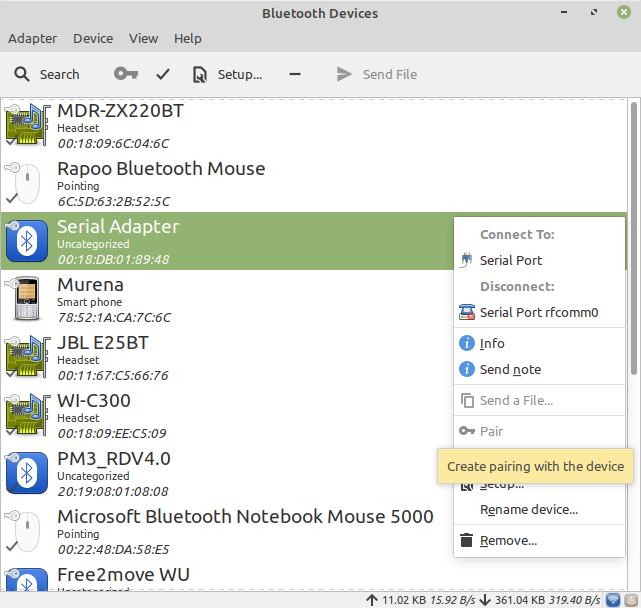
Task: Click Connect To: header in context menu
Action: pyautogui.click(x=517, y=235)
